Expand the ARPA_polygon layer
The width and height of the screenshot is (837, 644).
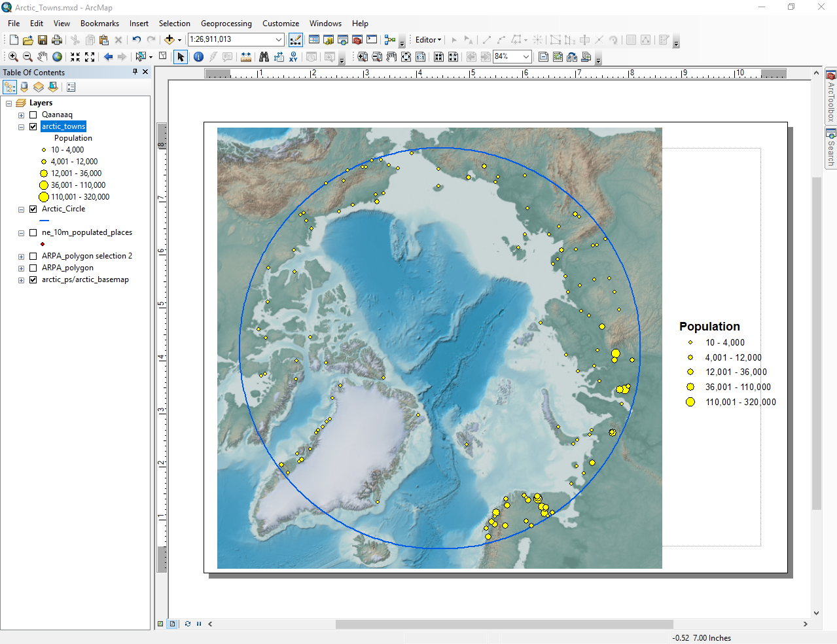pos(21,268)
